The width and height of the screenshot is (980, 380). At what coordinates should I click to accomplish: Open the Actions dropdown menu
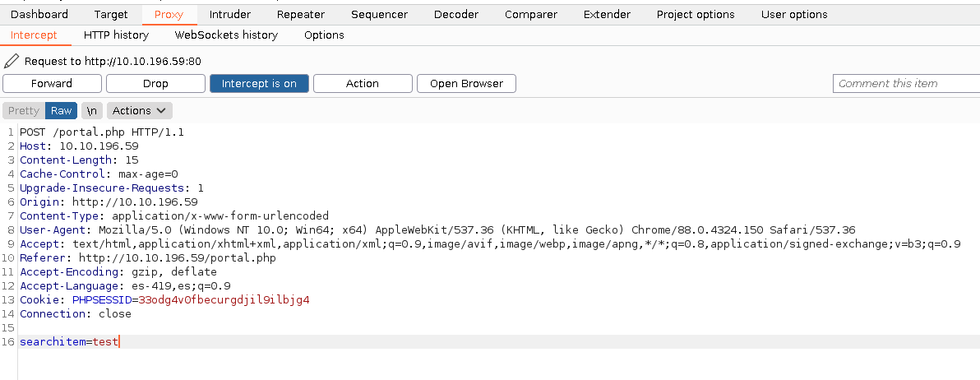140,110
